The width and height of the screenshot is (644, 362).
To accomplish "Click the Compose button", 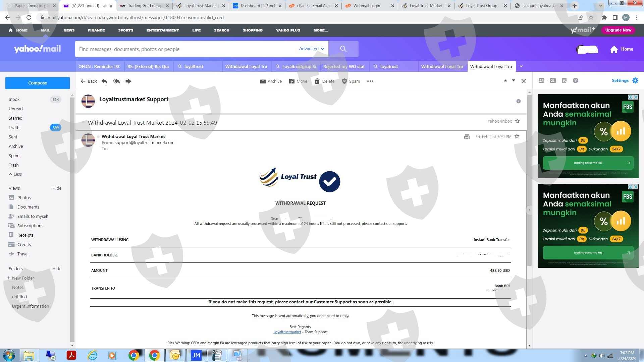I will (x=38, y=83).
